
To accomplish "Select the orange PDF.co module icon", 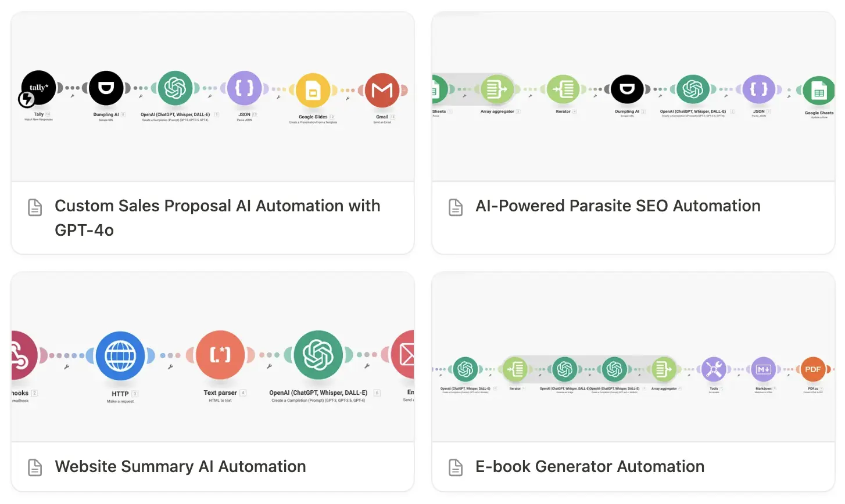I will pyautogui.click(x=813, y=369).
